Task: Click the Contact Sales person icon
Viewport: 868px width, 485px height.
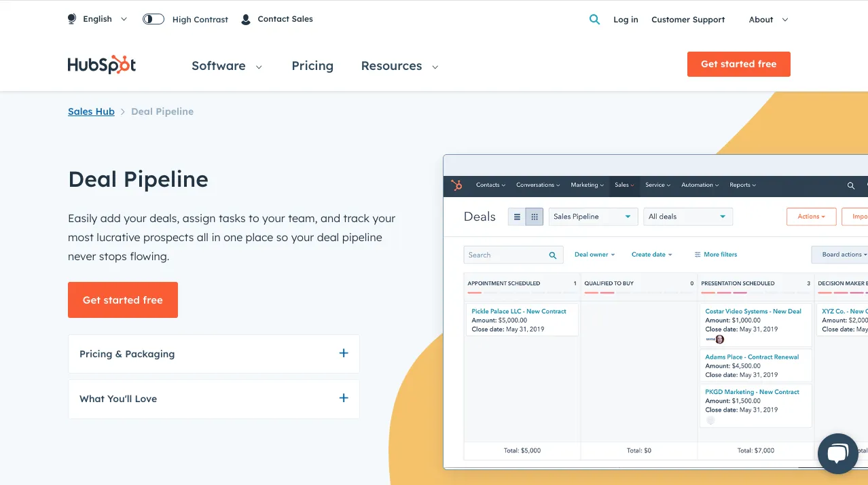Action: pos(246,20)
